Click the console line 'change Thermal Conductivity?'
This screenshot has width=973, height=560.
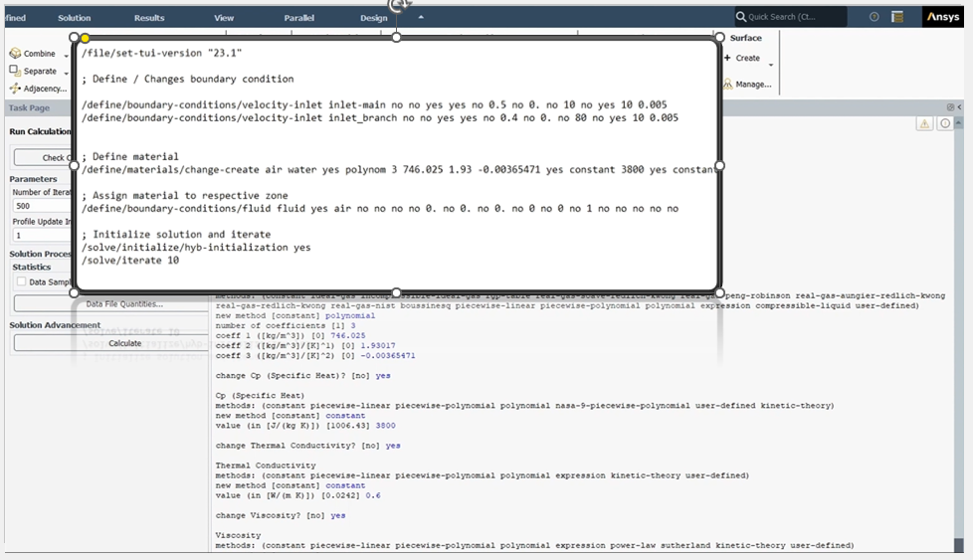[307, 446]
